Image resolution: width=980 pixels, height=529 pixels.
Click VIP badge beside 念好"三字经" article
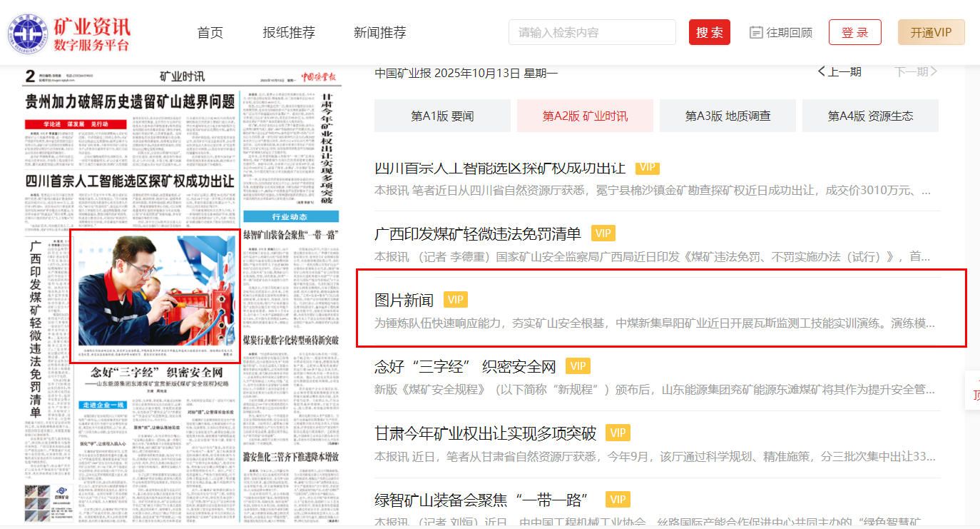pos(578,367)
